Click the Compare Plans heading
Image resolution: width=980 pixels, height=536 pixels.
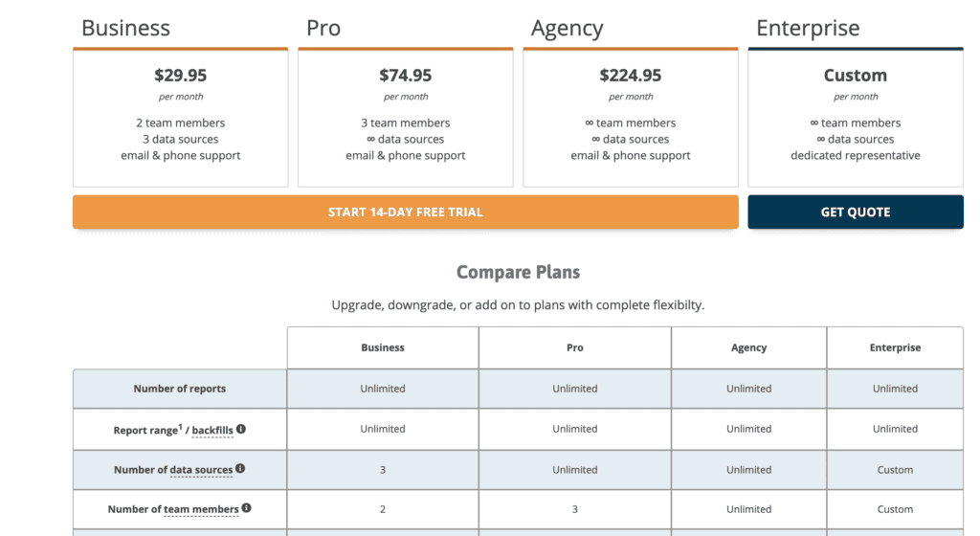pos(518,273)
